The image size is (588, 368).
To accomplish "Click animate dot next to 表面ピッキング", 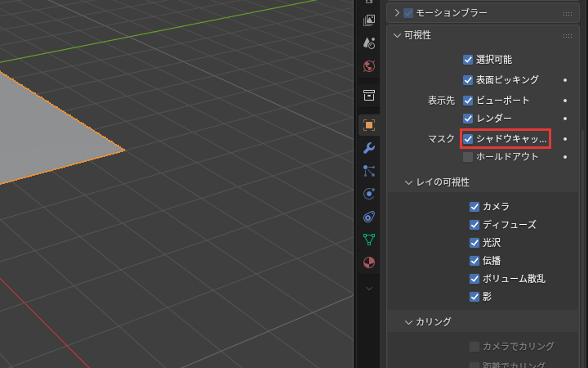I will pyautogui.click(x=565, y=80).
